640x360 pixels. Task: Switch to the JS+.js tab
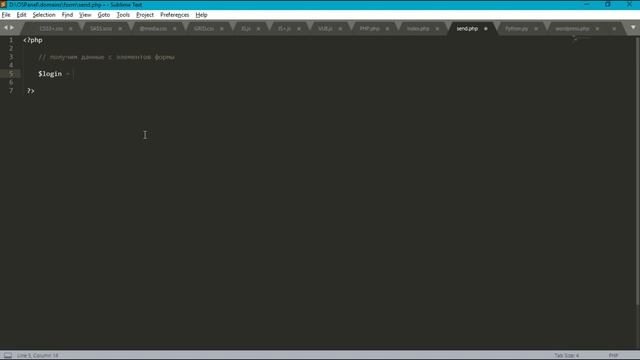[x=284, y=29]
